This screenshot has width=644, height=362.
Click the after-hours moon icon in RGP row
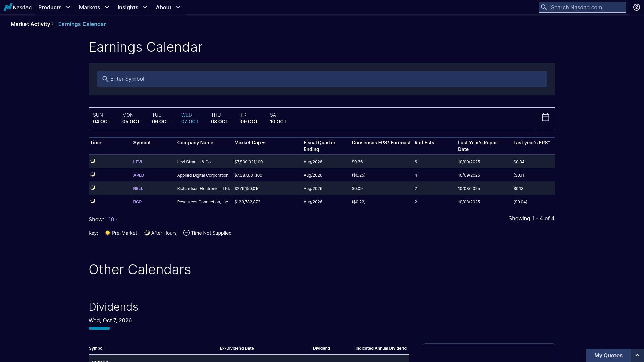coord(93,201)
